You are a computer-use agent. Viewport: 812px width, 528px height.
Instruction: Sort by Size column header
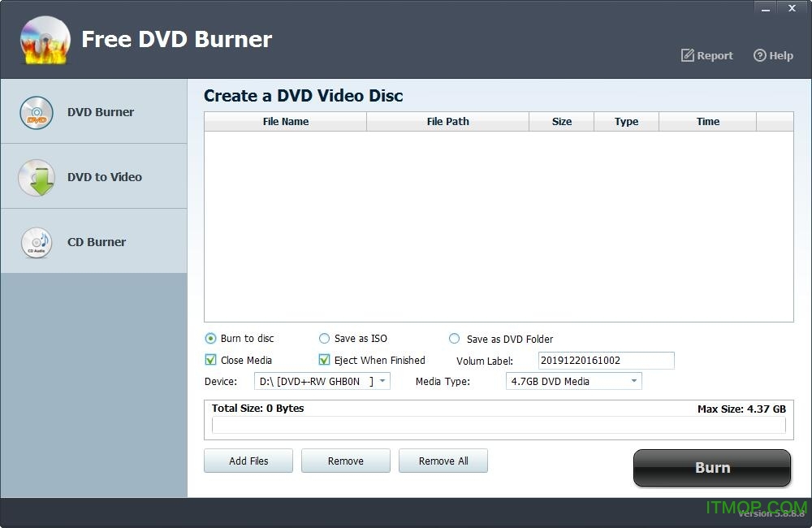pos(562,122)
